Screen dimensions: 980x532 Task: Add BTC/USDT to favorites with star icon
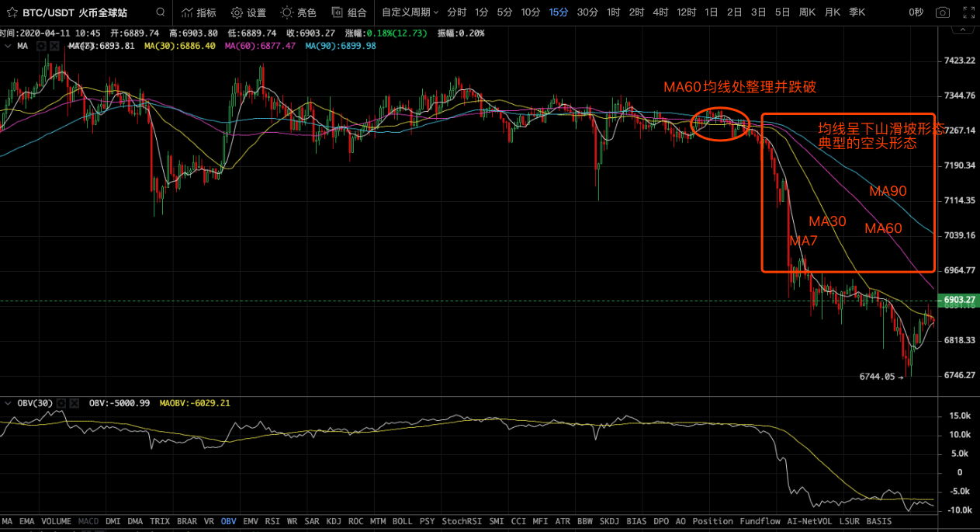pyautogui.click(x=12, y=12)
